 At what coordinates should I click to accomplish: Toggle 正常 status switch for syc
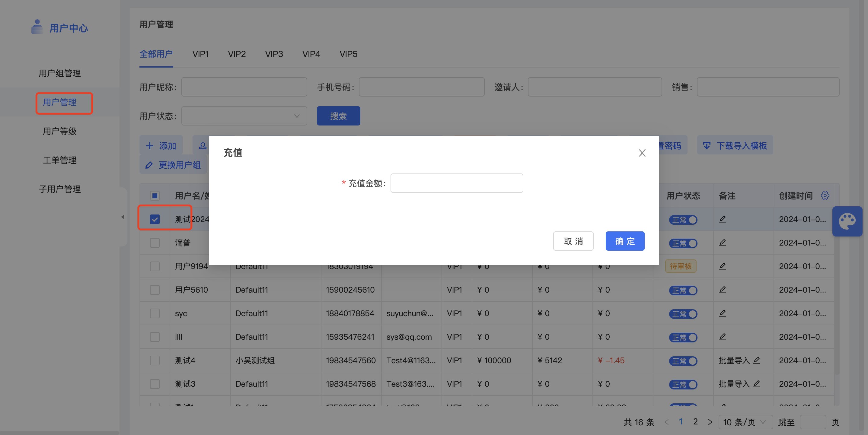point(683,314)
